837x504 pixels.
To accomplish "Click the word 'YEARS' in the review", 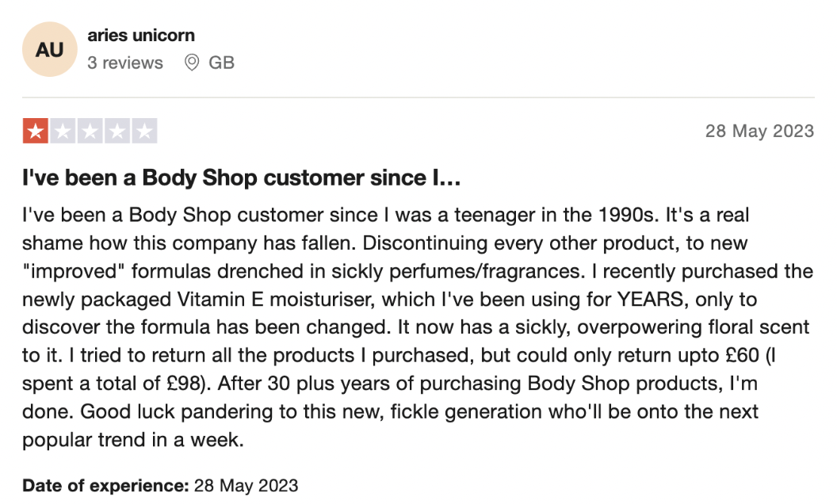I will pos(650,299).
